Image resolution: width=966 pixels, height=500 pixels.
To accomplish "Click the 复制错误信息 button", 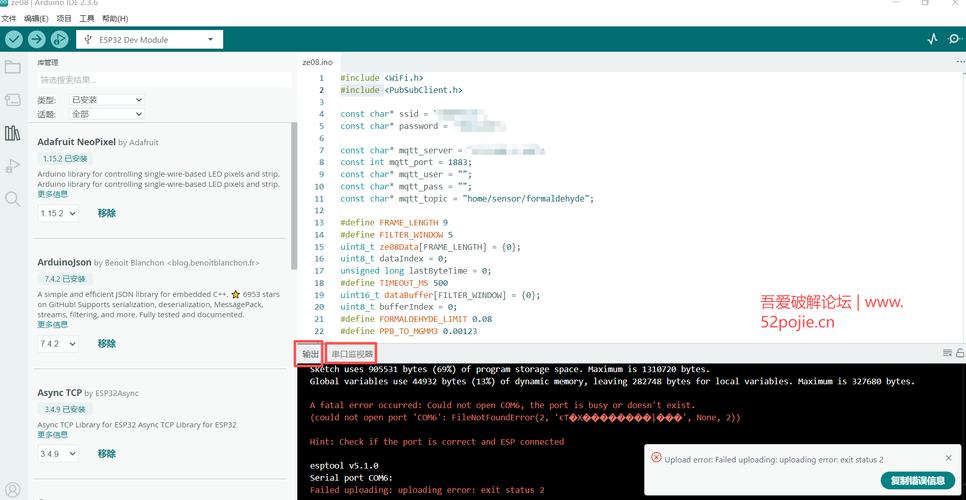I will pos(917,480).
